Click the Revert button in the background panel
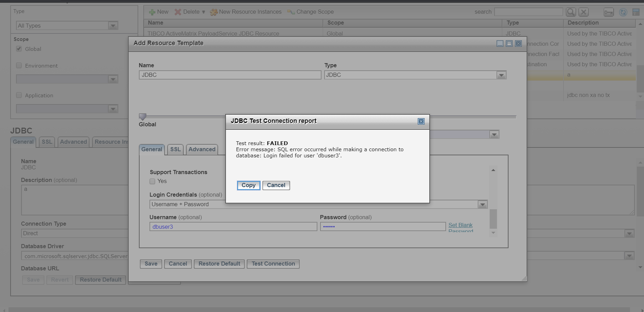This screenshot has width=644, height=312. [60, 280]
